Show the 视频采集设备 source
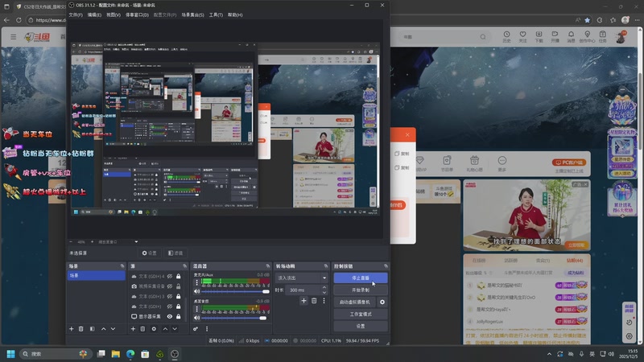This screenshot has height=362, width=644. pyautogui.click(x=170, y=286)
